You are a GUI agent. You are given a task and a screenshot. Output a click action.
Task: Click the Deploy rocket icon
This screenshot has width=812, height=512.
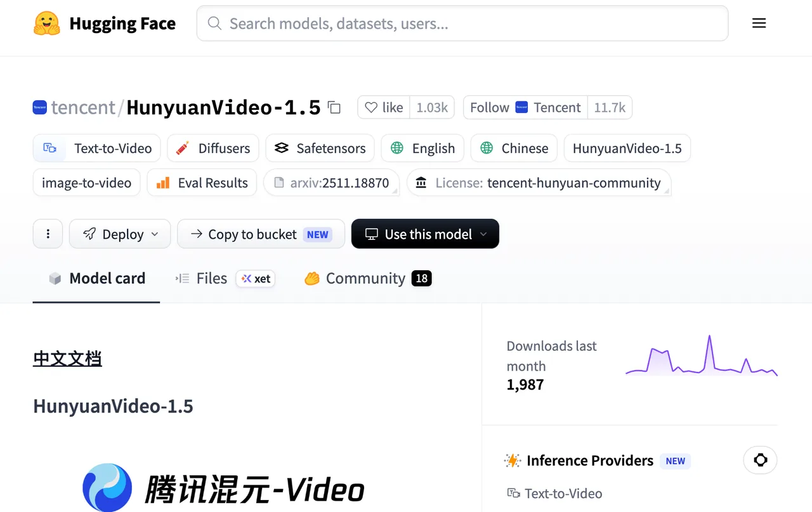89,234
